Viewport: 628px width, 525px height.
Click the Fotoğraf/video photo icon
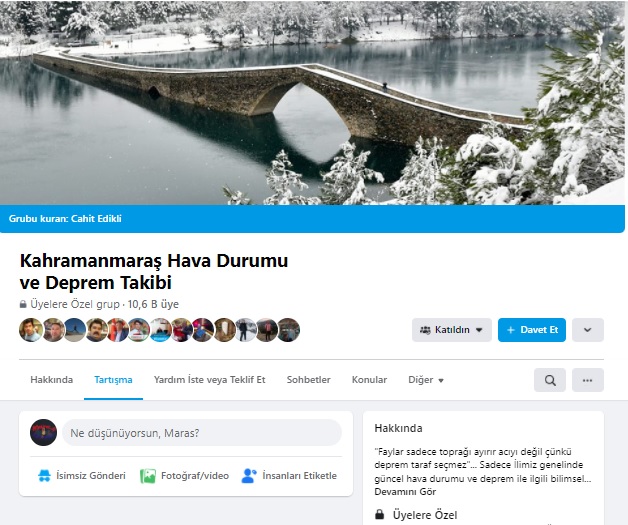point(148,476)
